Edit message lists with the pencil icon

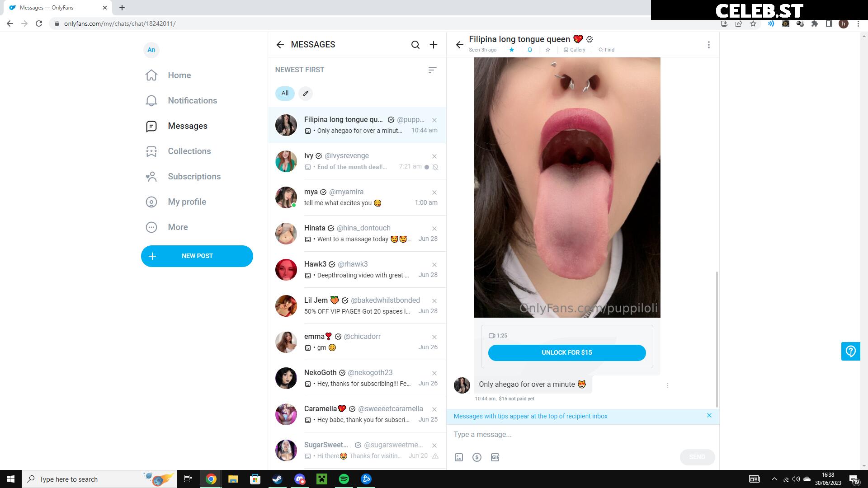pyautogui.click(x=306, y=94)
